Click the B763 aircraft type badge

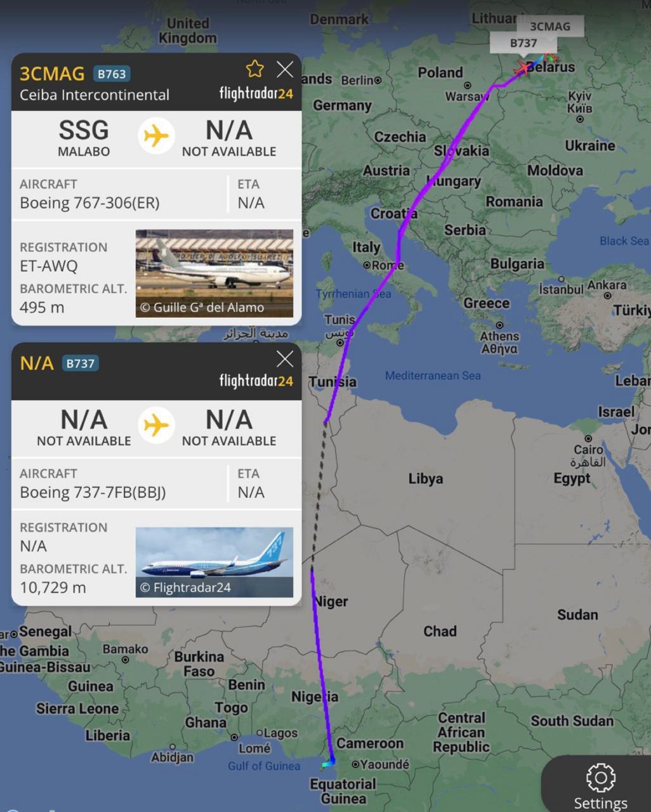click(111, 74)
